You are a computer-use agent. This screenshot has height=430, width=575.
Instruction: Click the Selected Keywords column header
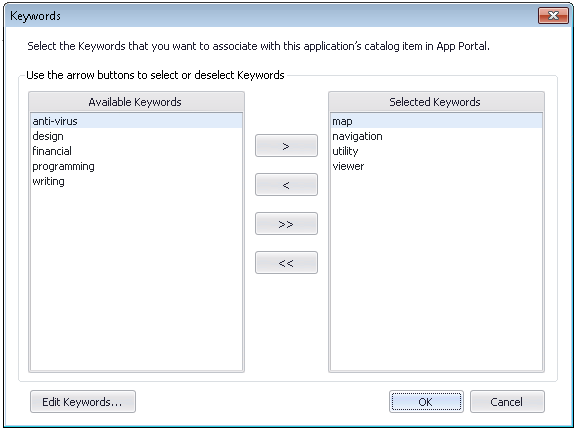click(436, 102)
